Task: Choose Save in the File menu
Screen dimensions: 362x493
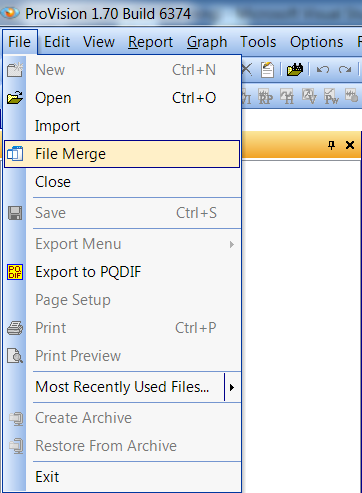Action: pos(122,213)
